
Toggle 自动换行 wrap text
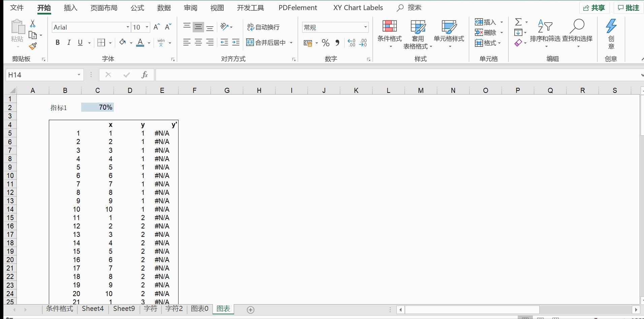click(x=264, y=27)
